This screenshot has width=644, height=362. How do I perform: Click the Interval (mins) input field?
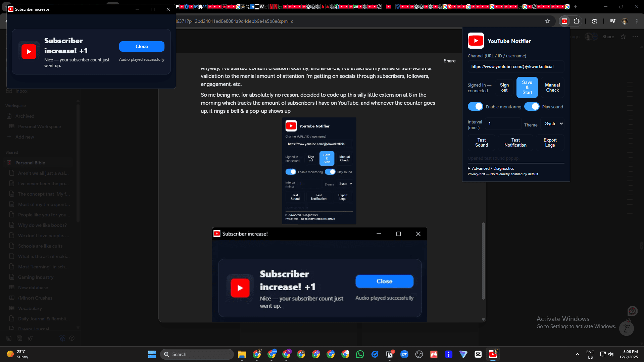[x=503, y=123]
